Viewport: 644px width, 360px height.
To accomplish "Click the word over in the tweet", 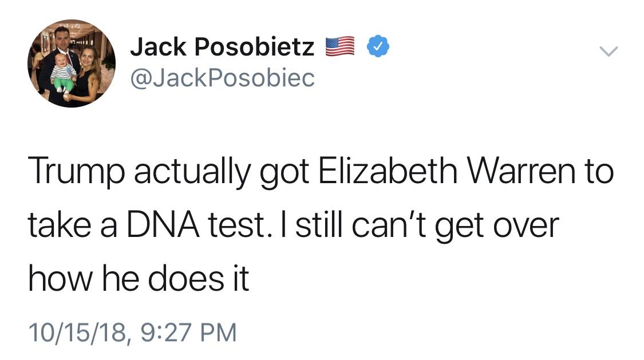I will (526, 226).
